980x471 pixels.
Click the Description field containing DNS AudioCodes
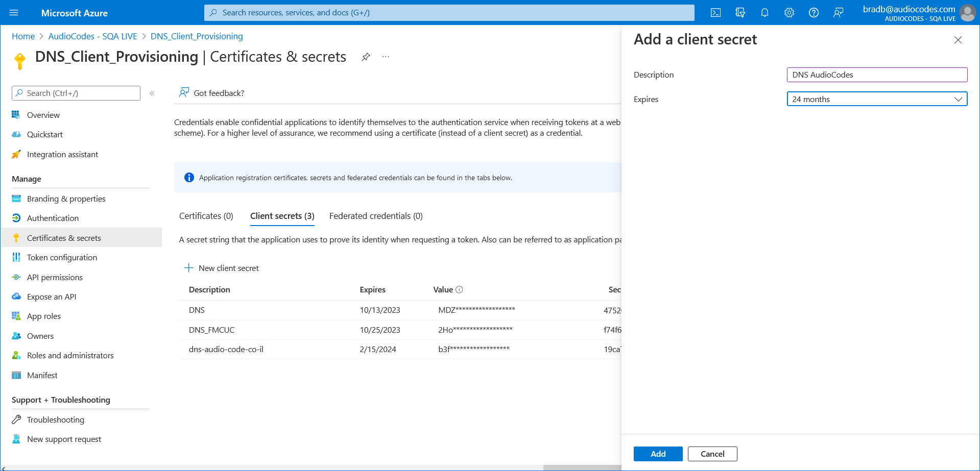876,75
